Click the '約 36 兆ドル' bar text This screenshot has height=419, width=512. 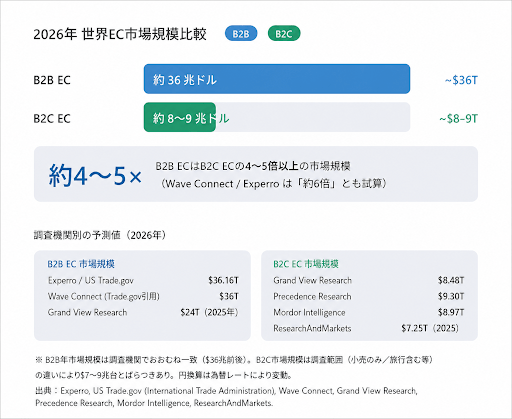(x=185, y=80)
